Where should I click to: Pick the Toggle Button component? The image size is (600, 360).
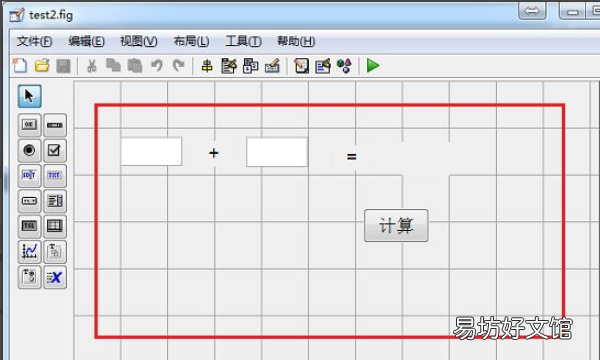click(x=29, y=226)
